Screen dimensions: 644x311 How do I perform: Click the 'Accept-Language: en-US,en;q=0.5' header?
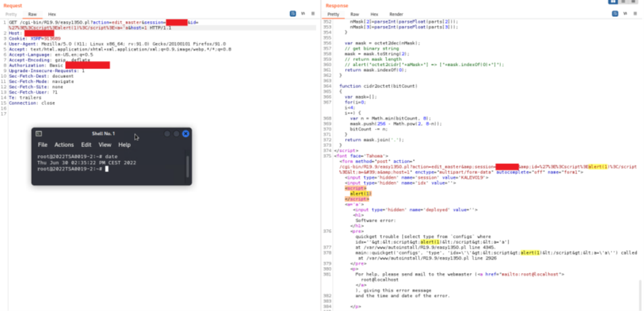(51, 55)
